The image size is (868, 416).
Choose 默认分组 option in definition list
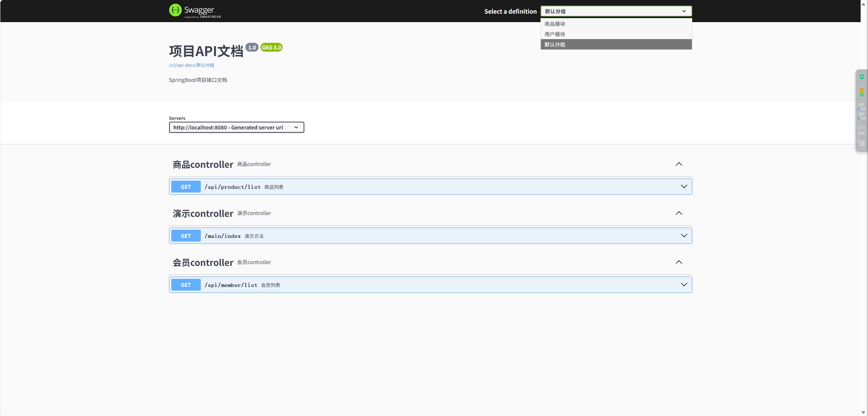click(555, 45)
